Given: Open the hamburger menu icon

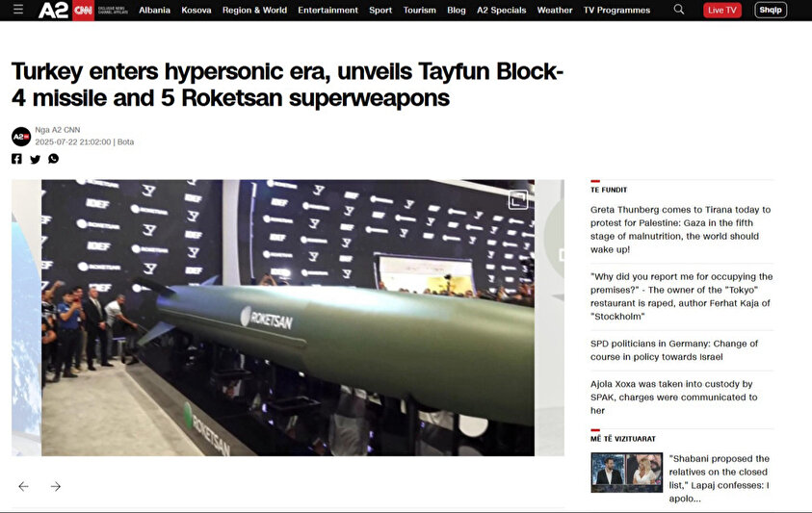Looking at the screenshot, I should pos(18,10).
